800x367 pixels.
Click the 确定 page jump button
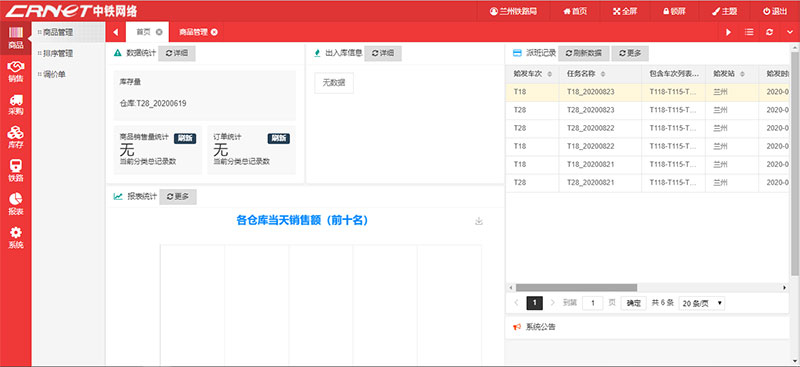click(x=634, y=303)
